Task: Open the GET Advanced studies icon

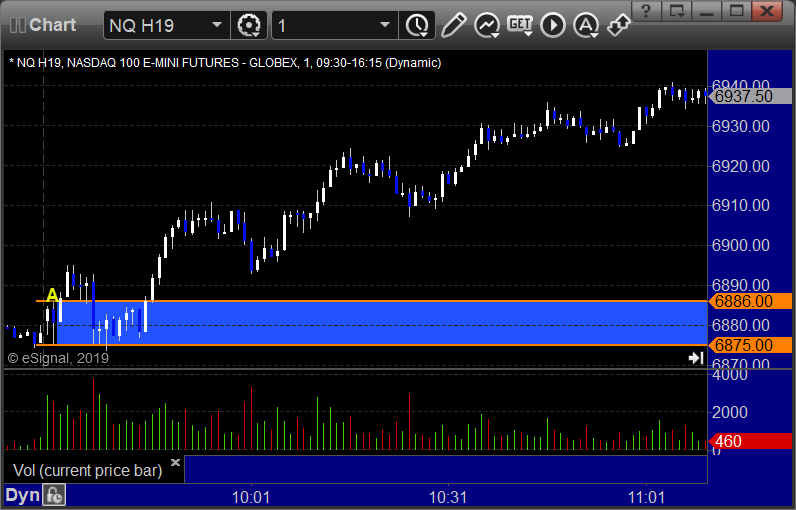Action: coord(520,25)
